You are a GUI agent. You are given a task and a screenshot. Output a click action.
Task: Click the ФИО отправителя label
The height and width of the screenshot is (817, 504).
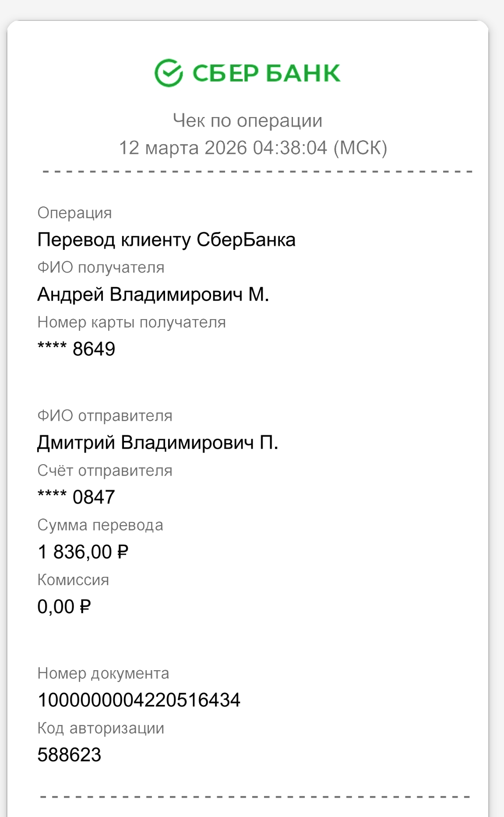click(105, 416)
